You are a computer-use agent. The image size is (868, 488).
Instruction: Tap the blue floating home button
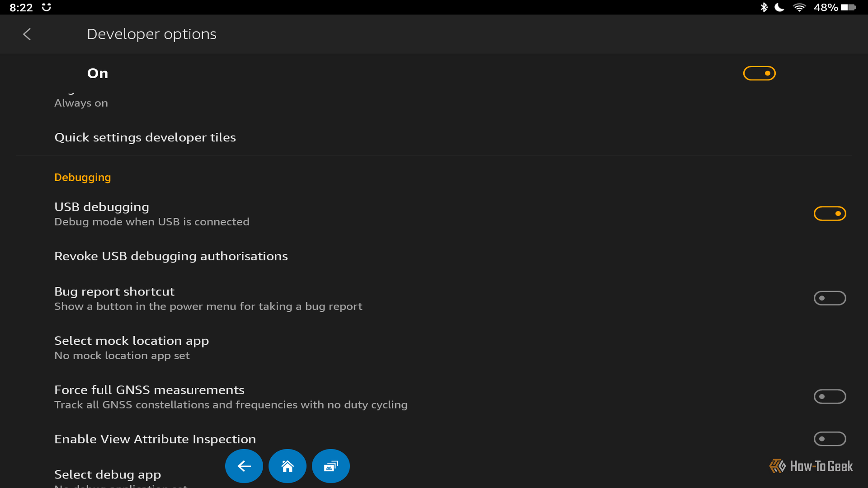[x=288, y=466]
